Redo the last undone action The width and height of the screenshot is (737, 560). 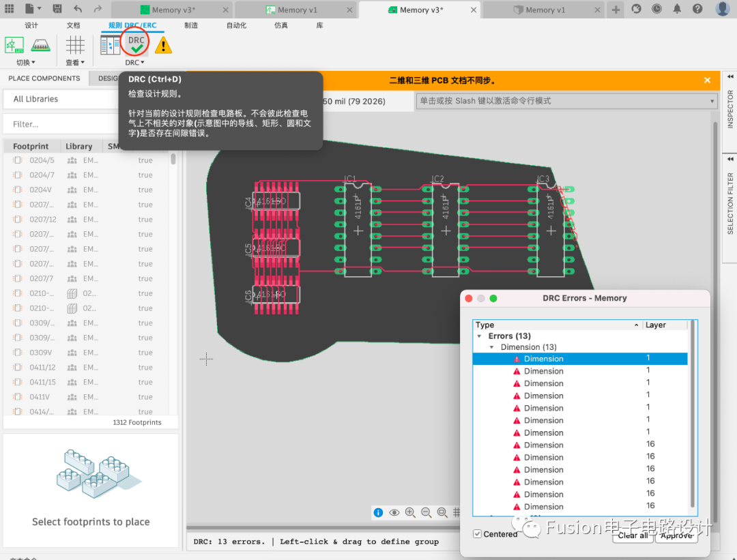point(98,8)
